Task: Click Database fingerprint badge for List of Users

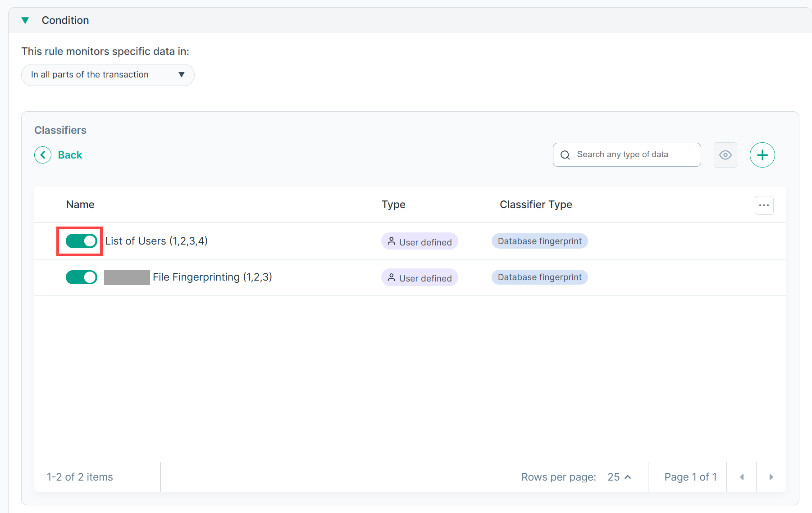Action: pyautogui.click(x=539, y=241)
